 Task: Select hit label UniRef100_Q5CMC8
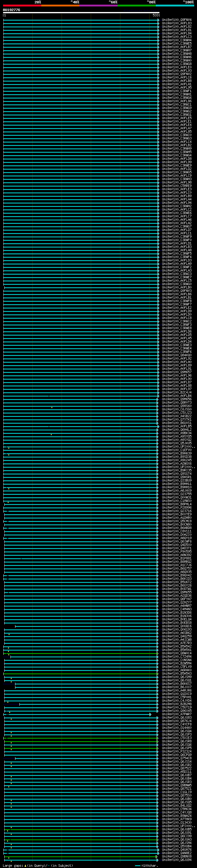pos(177,521)
